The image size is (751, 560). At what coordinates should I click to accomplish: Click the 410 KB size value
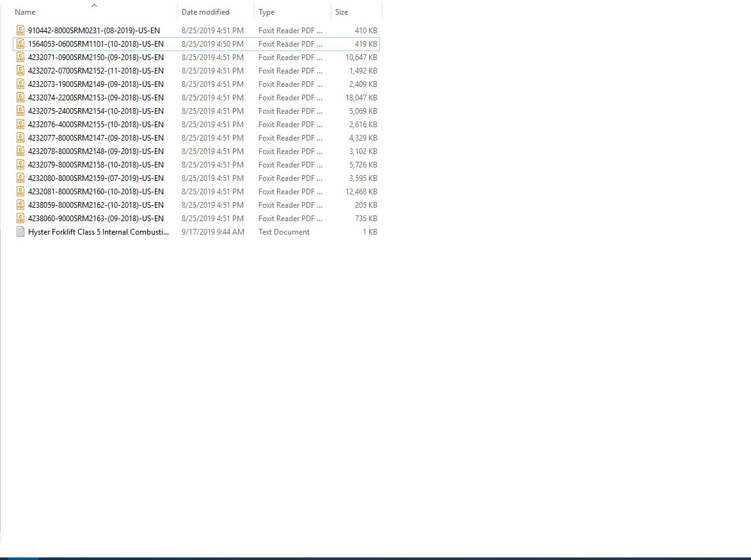pos(366,30)
